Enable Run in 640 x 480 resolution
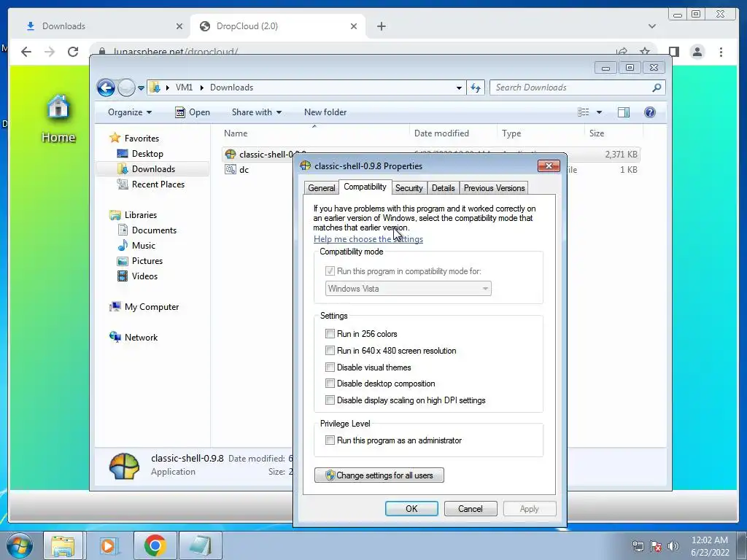747x560 pixels. 330,351
